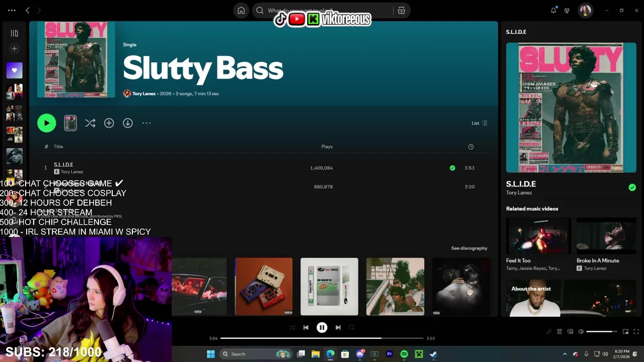Open the mini player icon
Image resolution: width=644 pixels, height=362 pixels.
[x=625, y=332]
